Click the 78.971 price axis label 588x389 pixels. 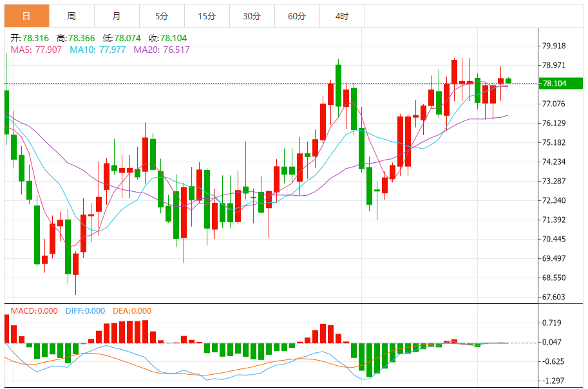554,65
